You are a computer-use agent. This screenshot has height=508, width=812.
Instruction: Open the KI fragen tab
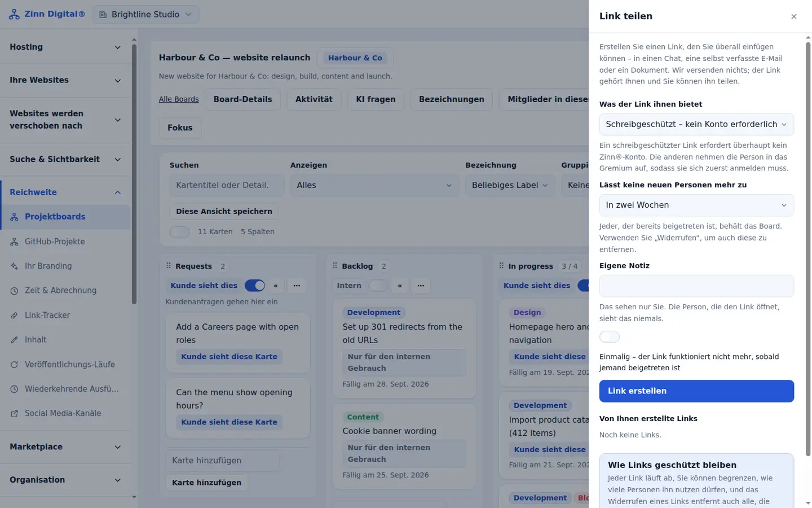point(376,99)
